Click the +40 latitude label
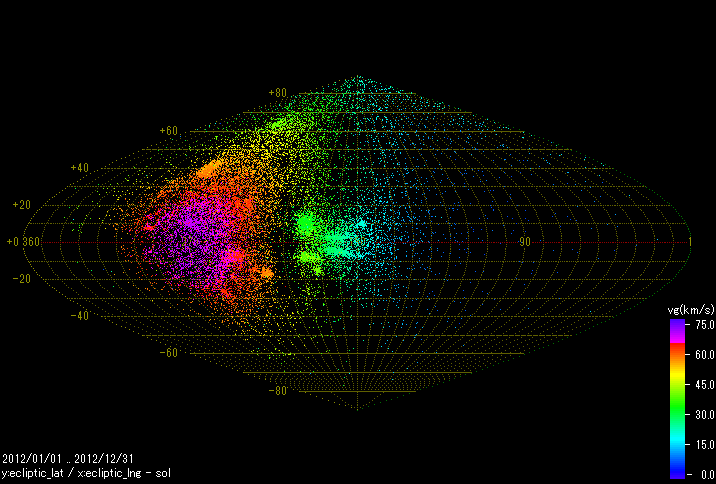This screenshot has height=484, width=716. point(79,168)
